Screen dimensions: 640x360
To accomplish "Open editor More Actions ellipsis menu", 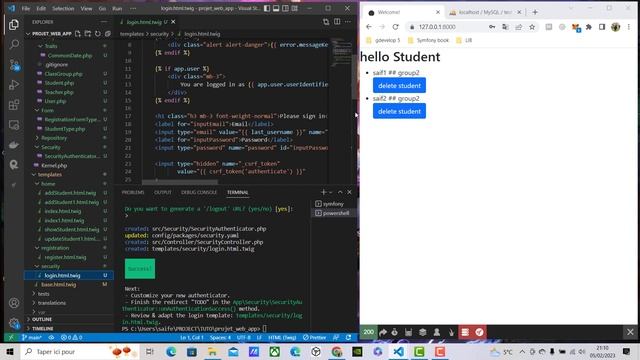I will 348,22.
